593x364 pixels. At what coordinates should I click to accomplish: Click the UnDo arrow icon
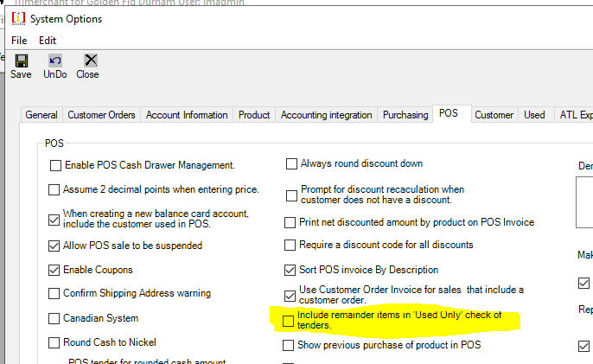coord(55,61)
